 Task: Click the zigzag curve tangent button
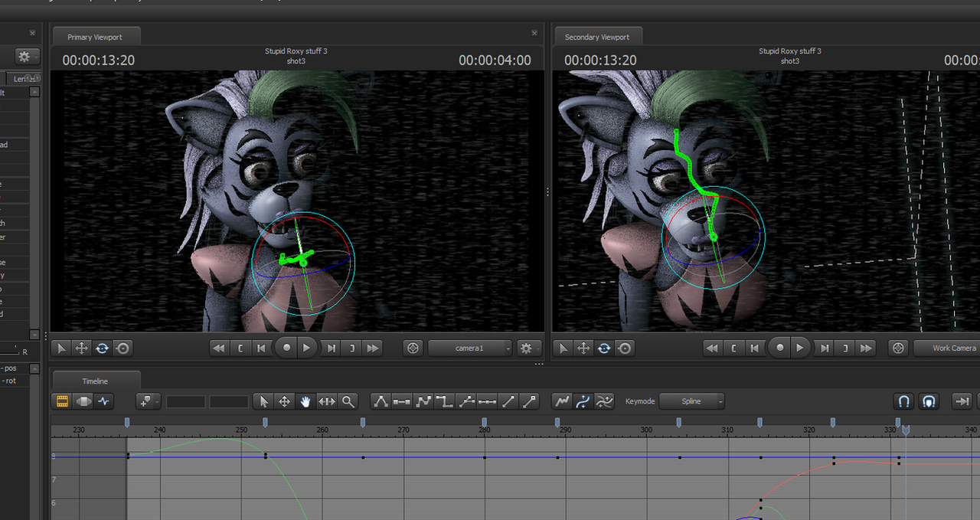[423, 401]
